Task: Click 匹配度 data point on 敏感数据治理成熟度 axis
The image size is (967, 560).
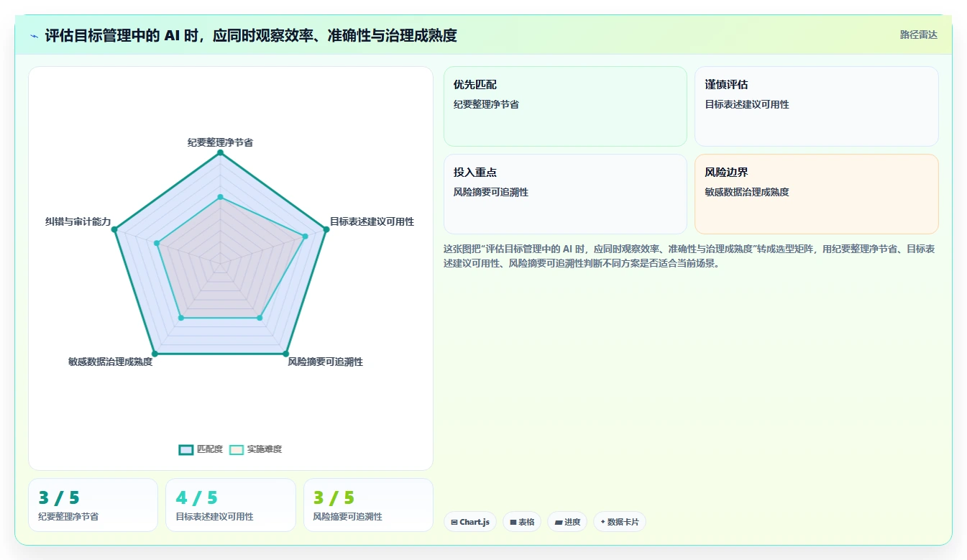Action: pos(155,354)
